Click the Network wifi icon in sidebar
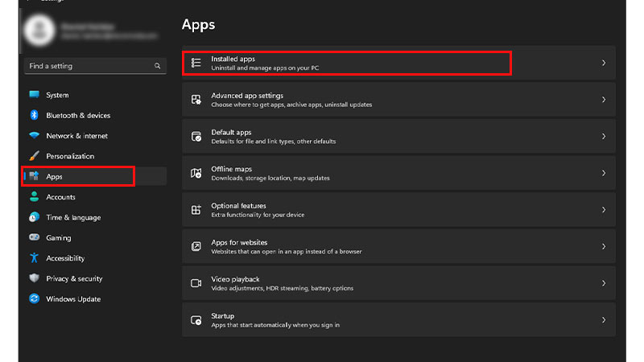 pos(34,135)
